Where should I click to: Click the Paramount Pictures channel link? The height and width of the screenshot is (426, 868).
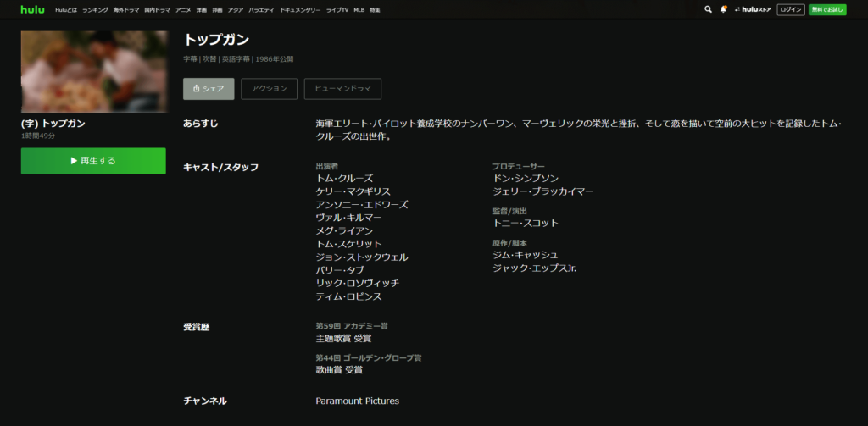(x=358, y=401)
